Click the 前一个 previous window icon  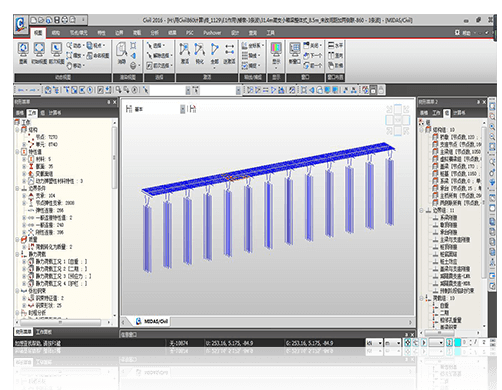(x=307, y=66)
